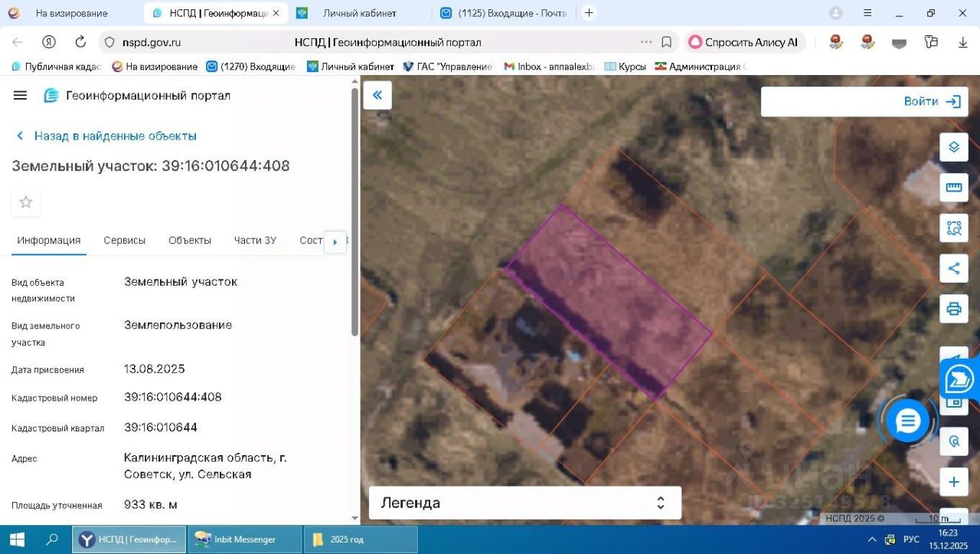
Task: Open Курсы bookmark
Action: (x=626, y=67)
